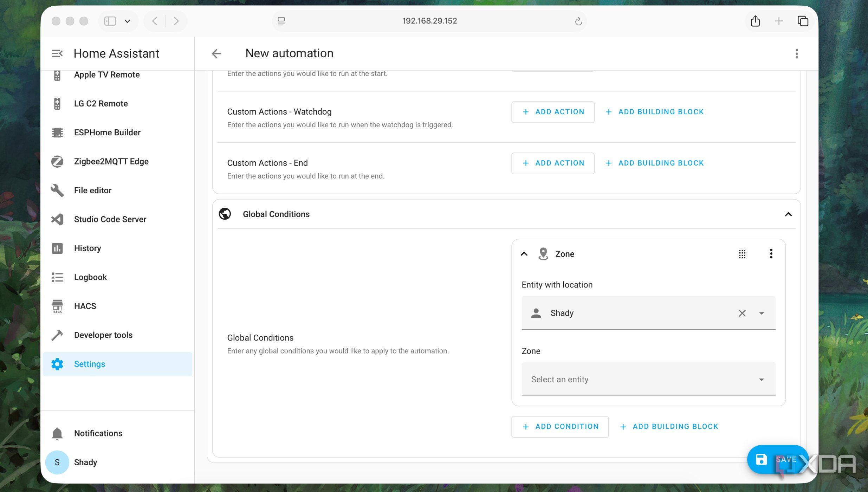Click the Notifications bell icon
This screenshot has height=492, width=868.
(57, 433)
